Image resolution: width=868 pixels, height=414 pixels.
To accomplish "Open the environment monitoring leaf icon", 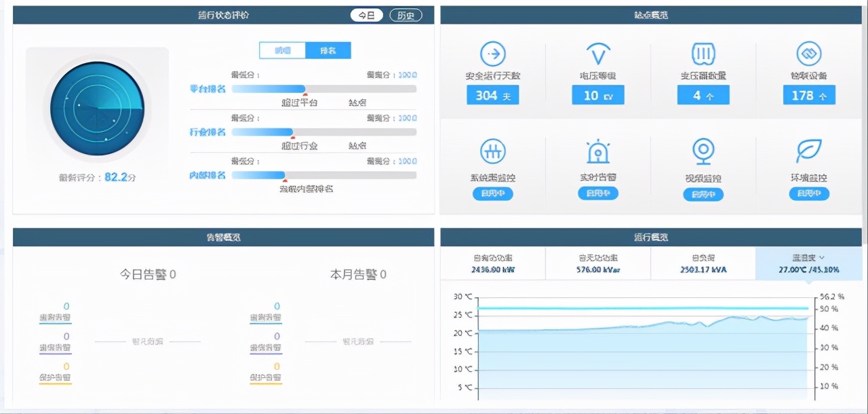I will pyautogui.click(x=808, y=151).
